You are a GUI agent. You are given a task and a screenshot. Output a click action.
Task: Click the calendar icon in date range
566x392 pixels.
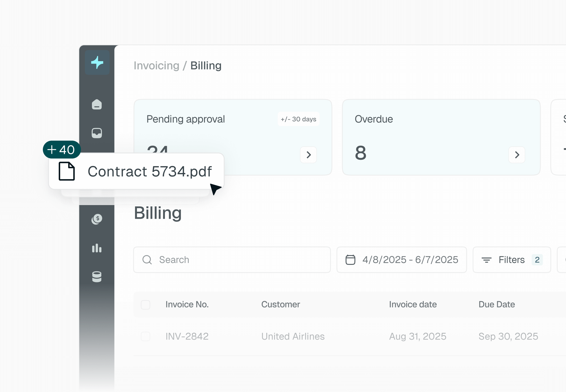pyautogui.click(x=350, y=260)
